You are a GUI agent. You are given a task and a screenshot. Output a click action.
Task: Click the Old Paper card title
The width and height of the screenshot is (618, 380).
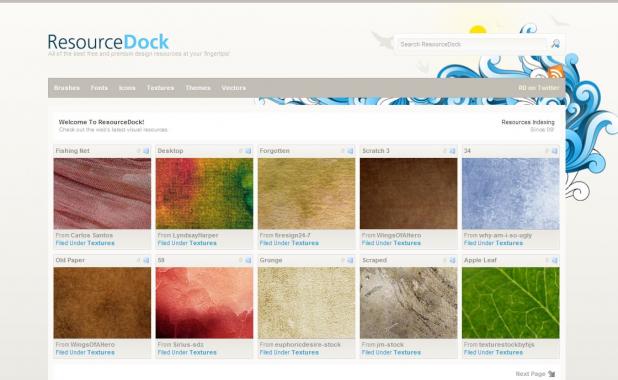(x=70, y=260)
